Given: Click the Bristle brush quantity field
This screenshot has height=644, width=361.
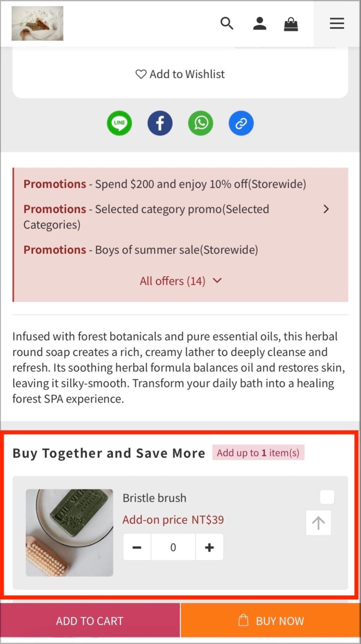Looking at the screenshot, I should tap(173, 547).
